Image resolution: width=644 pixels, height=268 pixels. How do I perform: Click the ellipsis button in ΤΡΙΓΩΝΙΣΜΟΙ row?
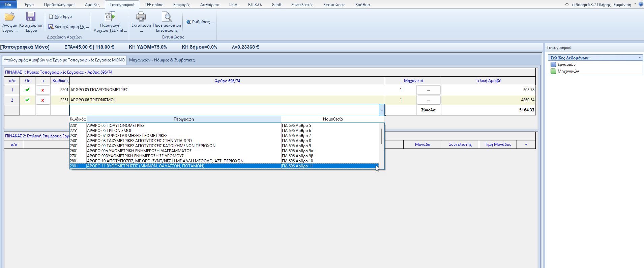coord(428,100)
